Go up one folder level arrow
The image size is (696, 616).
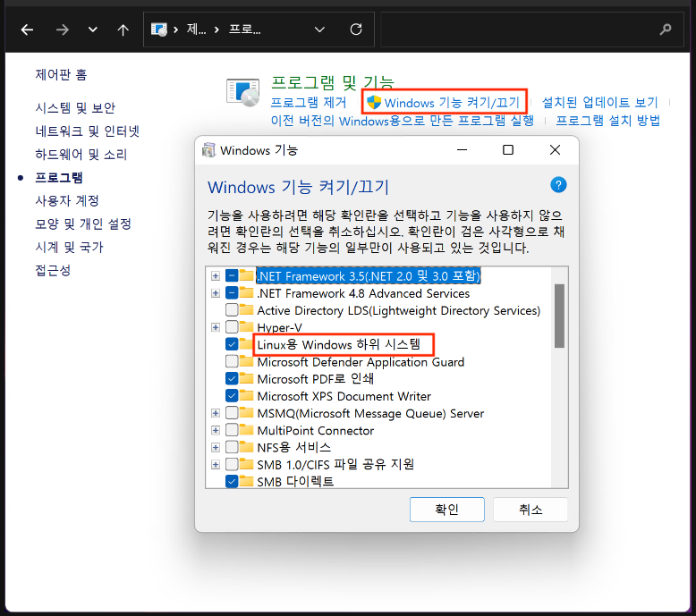point(123,30)
